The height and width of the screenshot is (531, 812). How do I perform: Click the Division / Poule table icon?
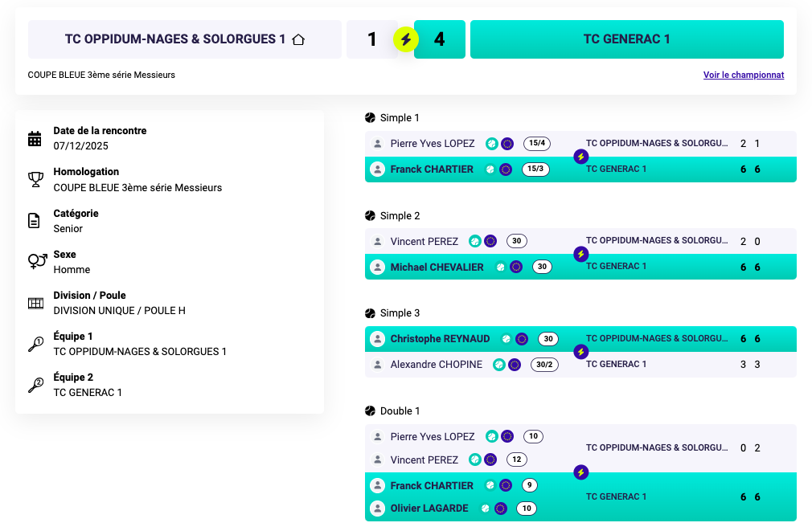tap(35, 303)
